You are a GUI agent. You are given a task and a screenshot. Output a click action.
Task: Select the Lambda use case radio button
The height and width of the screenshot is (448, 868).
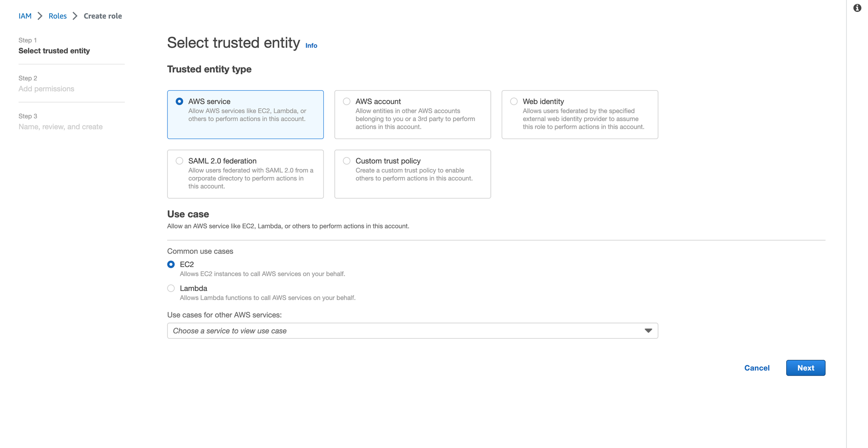click(x=171, y=288)
